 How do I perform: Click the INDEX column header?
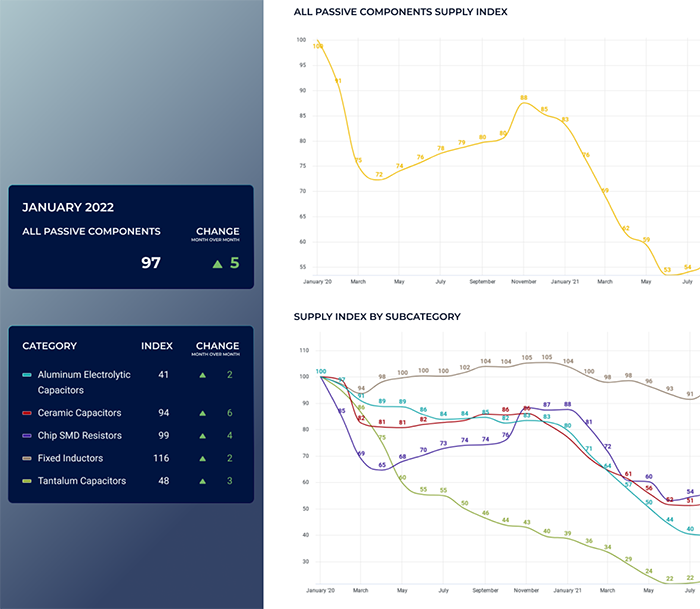pyautogui.click(x=157, y=346)
